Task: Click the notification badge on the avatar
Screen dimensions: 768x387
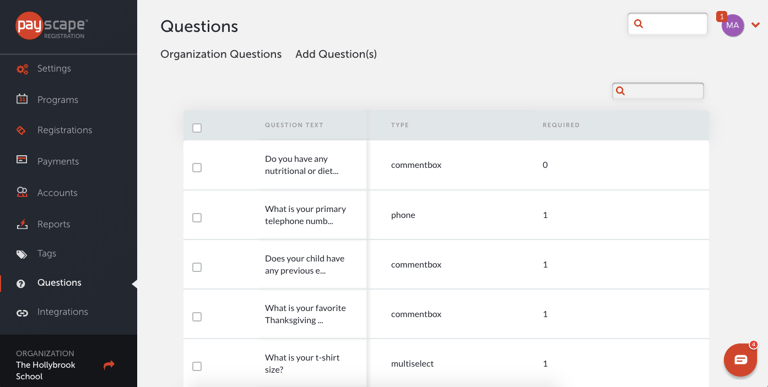Action: 721,17
